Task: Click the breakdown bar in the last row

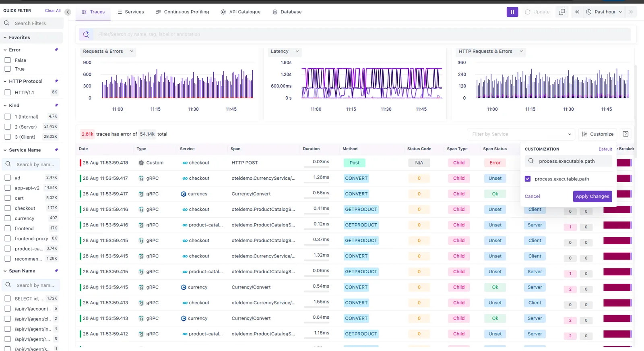Action: coord(617,334)
